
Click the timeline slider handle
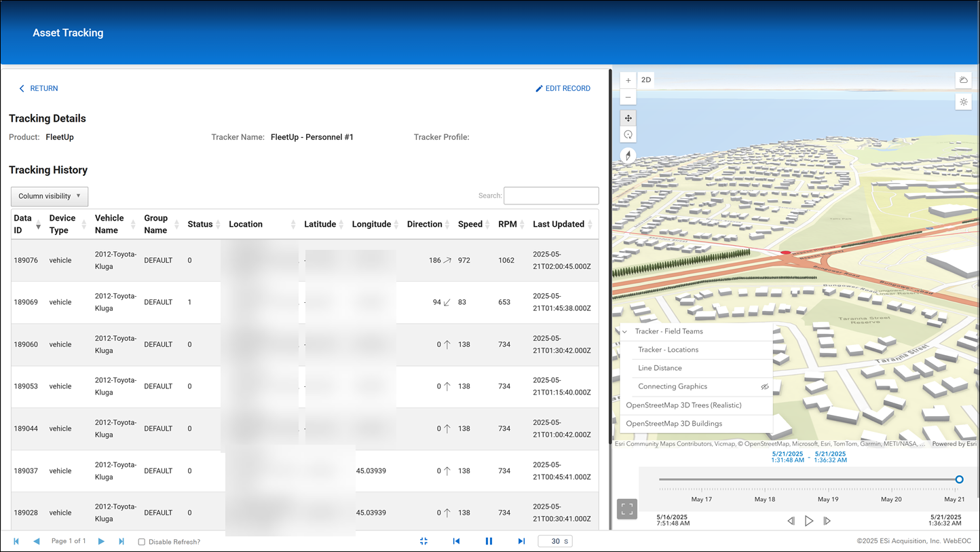tap(959, 479)
